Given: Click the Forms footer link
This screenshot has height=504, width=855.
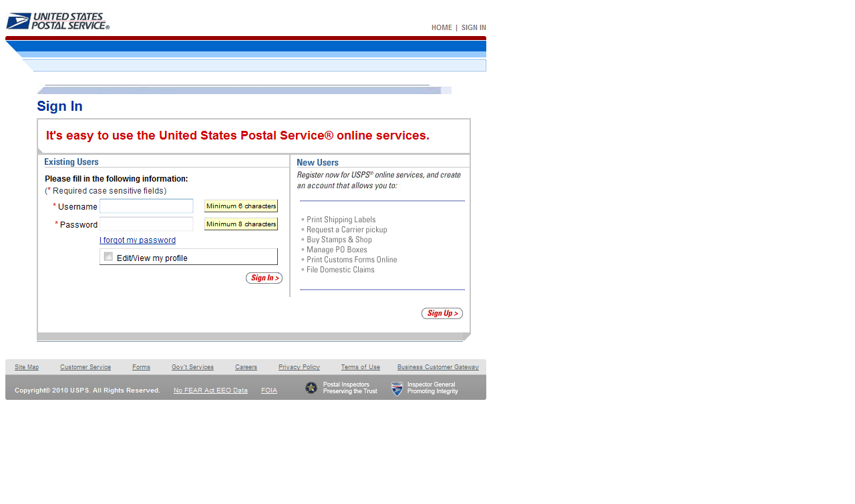Looking at the screenshot, I should [141, 366].
